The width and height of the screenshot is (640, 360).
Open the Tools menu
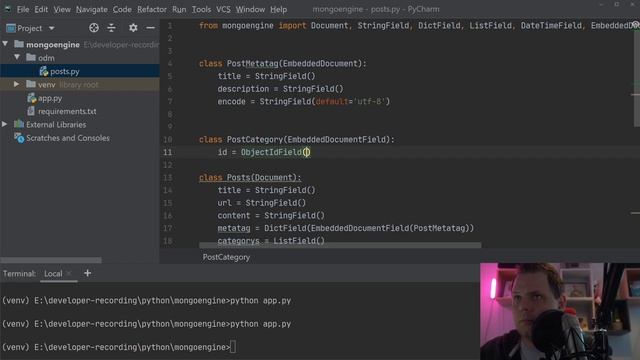201,9
